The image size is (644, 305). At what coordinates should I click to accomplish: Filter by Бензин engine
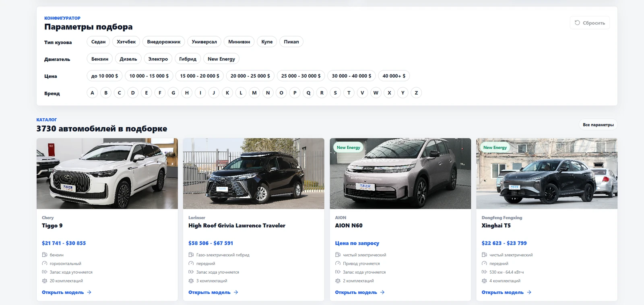coord(100,59)
